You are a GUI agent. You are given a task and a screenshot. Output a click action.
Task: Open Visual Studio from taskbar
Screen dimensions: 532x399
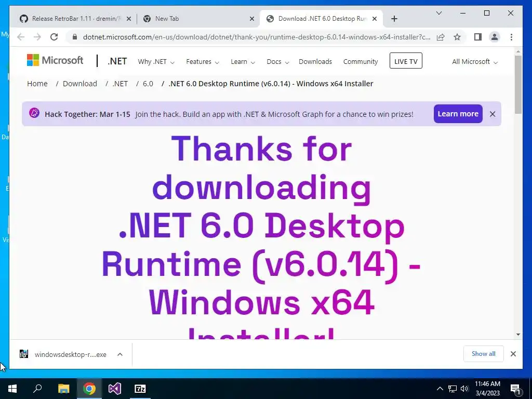(x=115, y=389)
